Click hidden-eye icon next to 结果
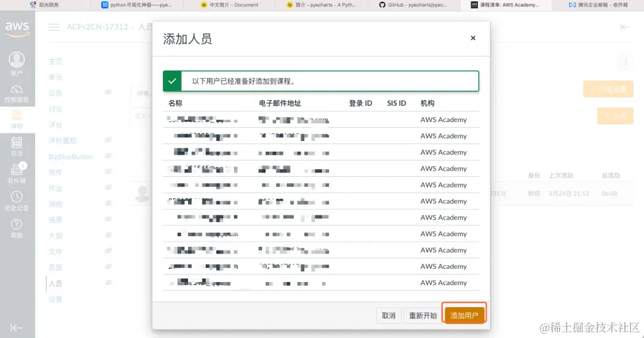Viewport: 644px width, 338px height. (x=108, y=219)
